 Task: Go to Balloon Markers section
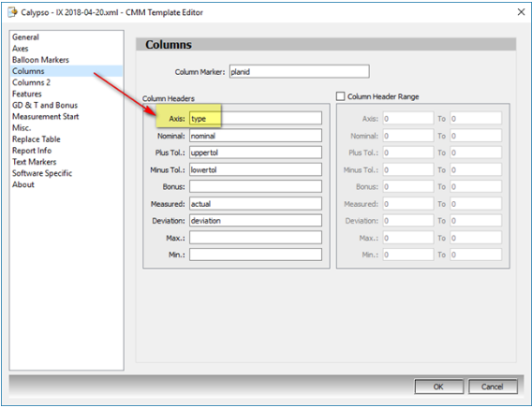point(40,60)
